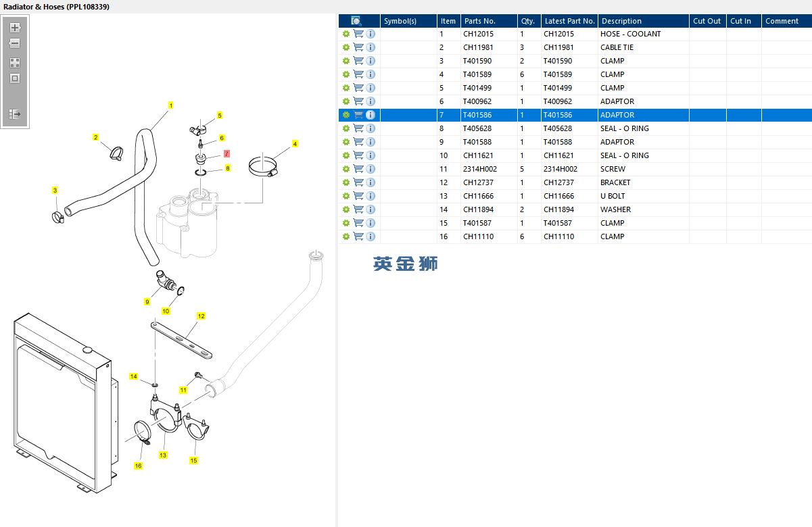Click the single-square fit view icon
This screenshot has width=812, height=527.
[x=15, y=78]
